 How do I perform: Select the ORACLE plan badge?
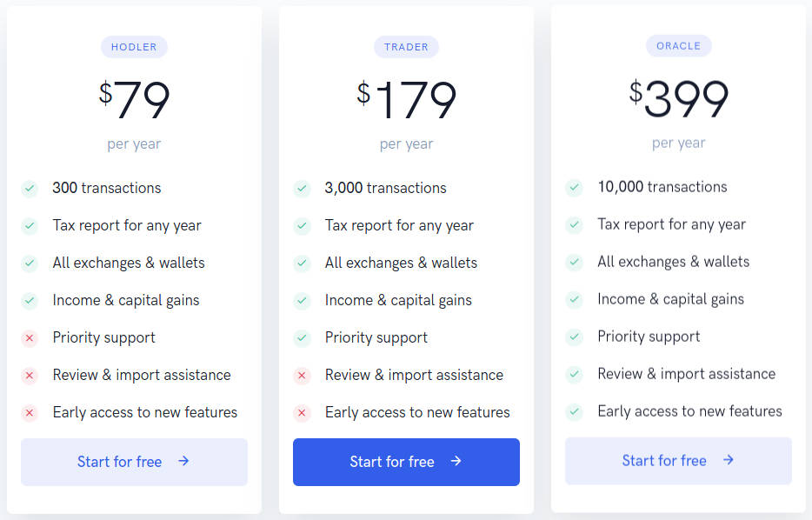coord(679,45)
